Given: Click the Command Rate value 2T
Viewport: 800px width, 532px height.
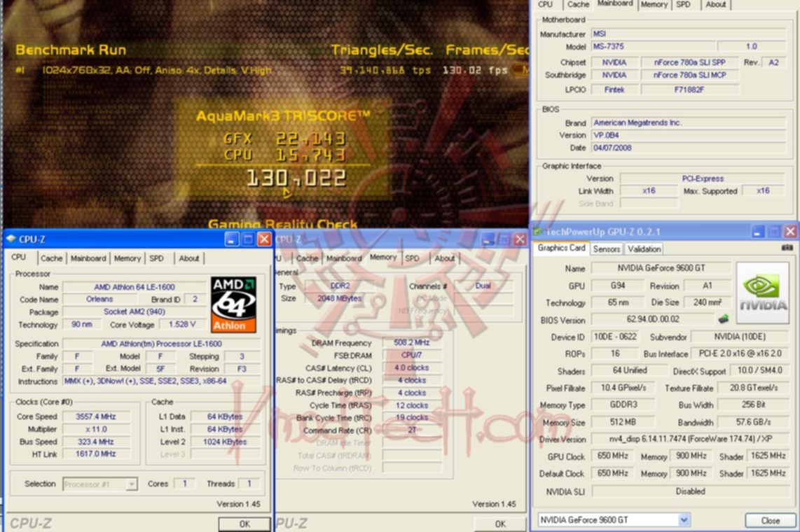Looking at the screenshot, I should 411,430.
